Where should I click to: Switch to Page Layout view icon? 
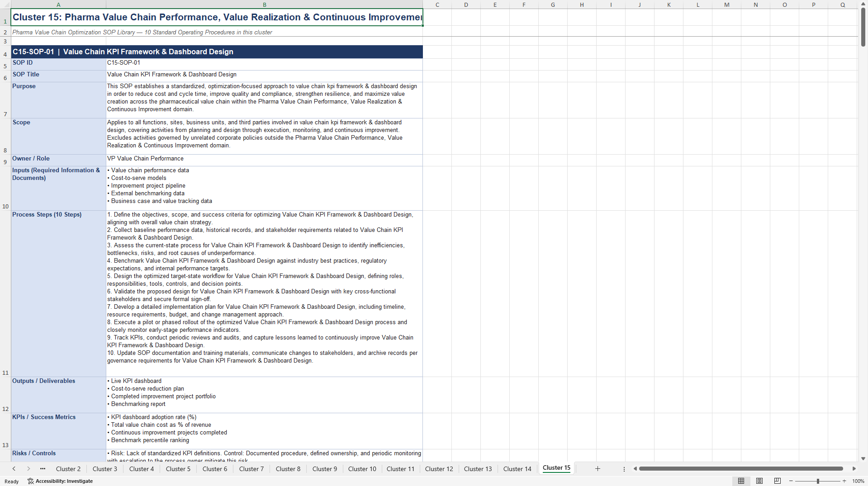[x=759, y=481]
